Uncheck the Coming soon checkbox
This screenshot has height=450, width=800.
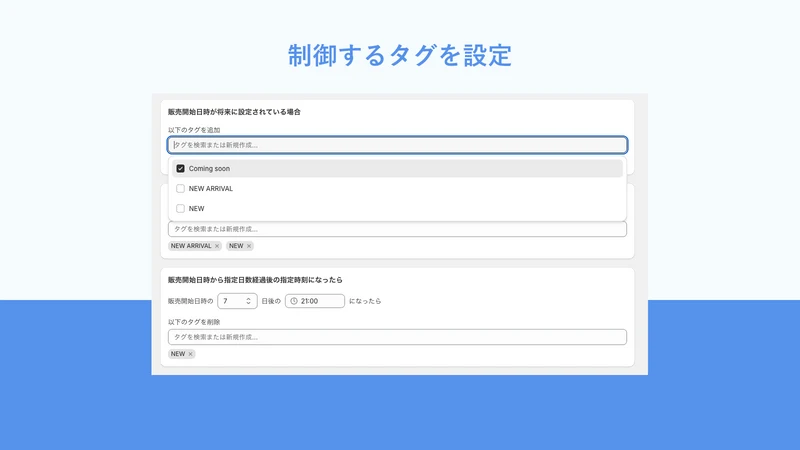click(x=180, y=168)
